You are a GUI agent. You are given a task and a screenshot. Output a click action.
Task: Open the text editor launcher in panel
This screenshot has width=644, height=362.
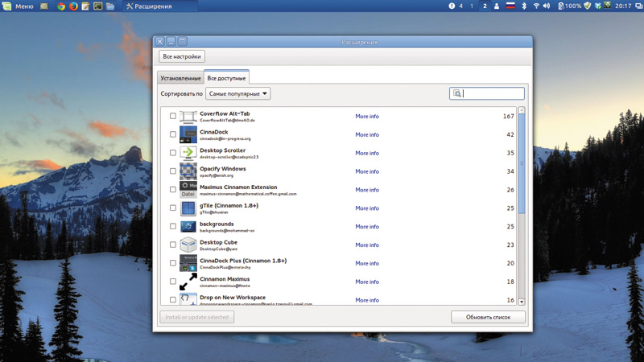coord(85,6)
